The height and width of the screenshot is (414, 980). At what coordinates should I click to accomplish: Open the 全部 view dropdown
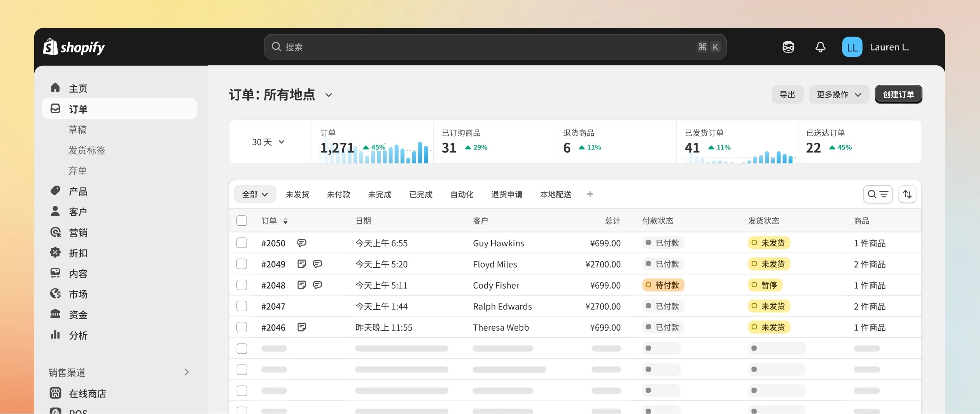[255, 194]
